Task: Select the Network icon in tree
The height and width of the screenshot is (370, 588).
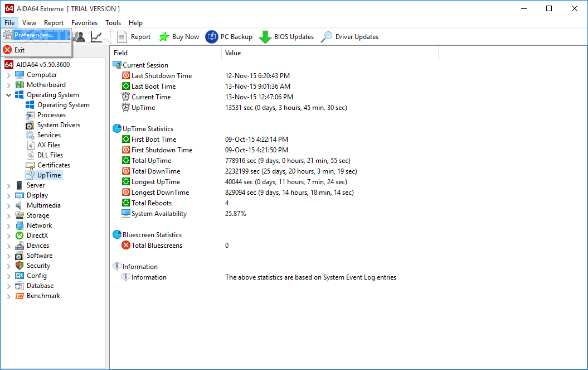Action: coord(20,225)
